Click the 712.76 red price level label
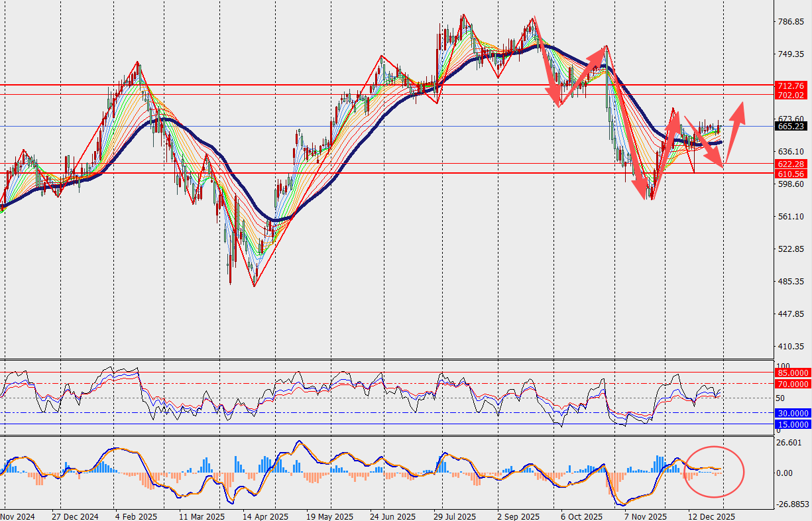 (791, 86)
